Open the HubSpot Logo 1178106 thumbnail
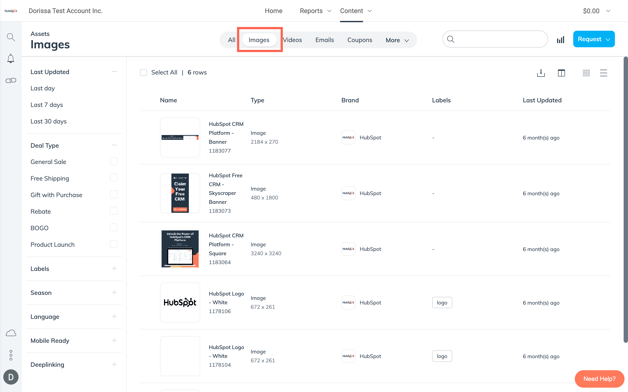The width and height of the screenshot is (628, 392). (x=180, y=302)
